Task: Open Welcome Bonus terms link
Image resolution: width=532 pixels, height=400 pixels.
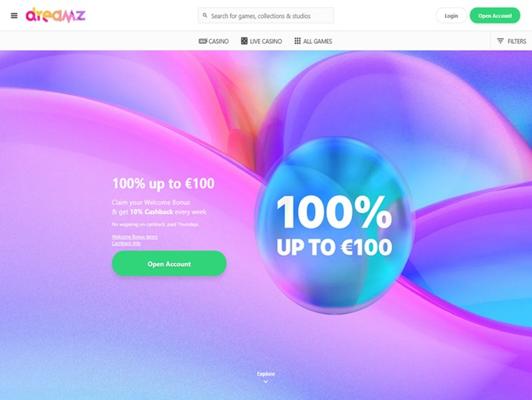Action: (135, 237)
